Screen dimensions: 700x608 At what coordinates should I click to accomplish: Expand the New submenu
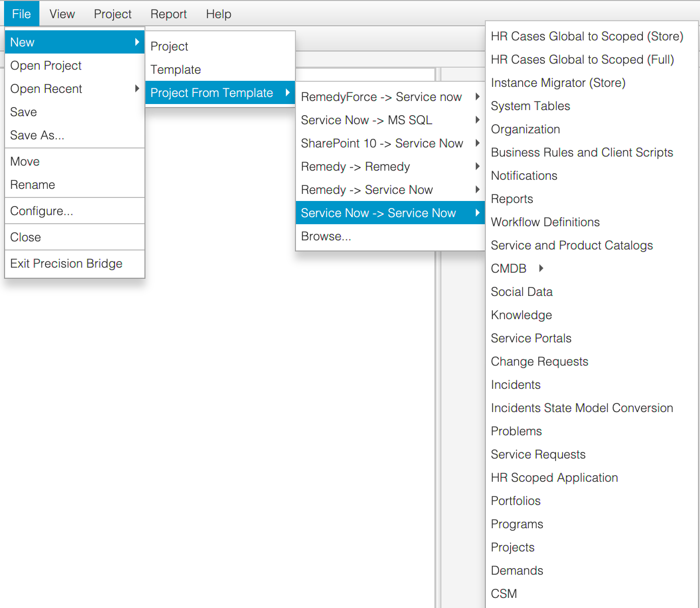click(x=75, y=42)
